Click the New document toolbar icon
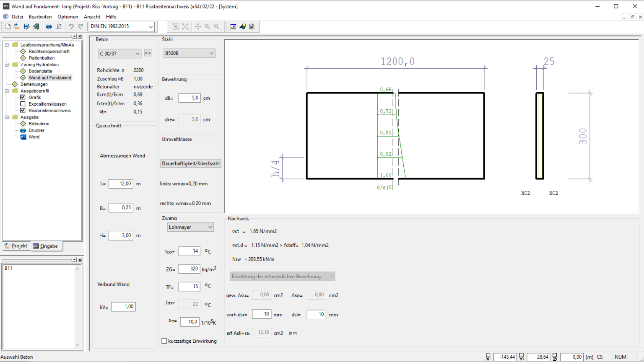 (x=8, y=26)
